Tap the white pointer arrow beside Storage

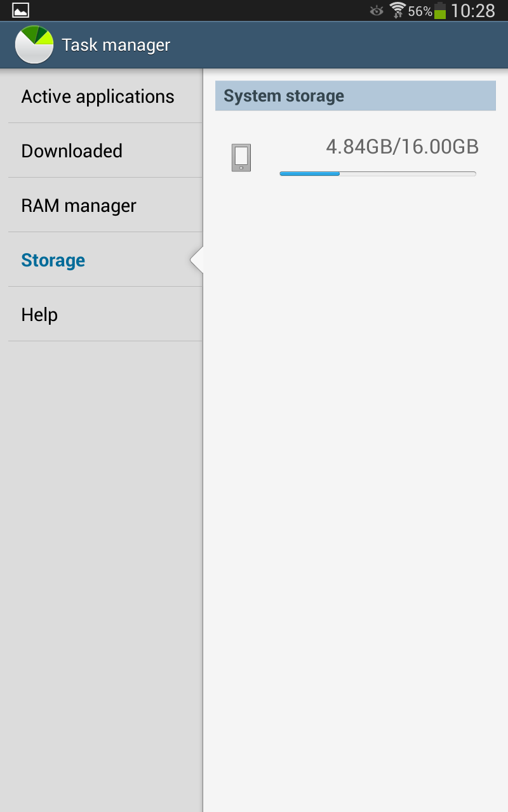pos(197,260)
